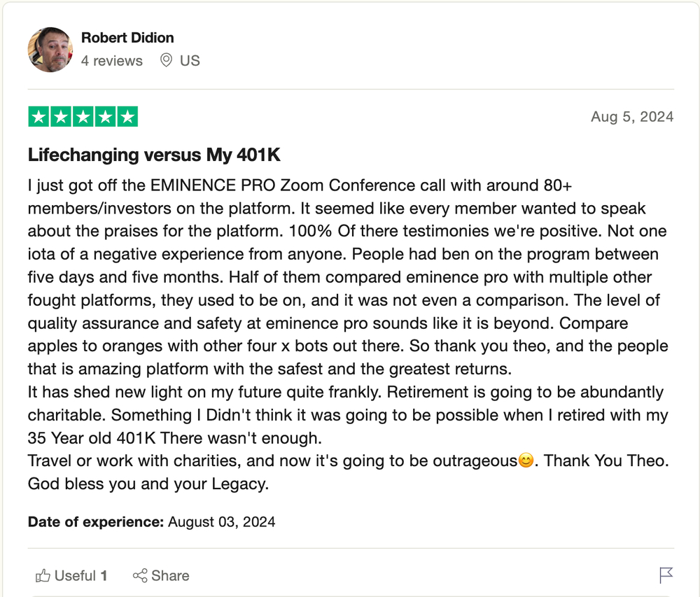The width and height of the screenshot is (700, 597).
Task: Click the share network icon
Action: click(x=140, y=575)
